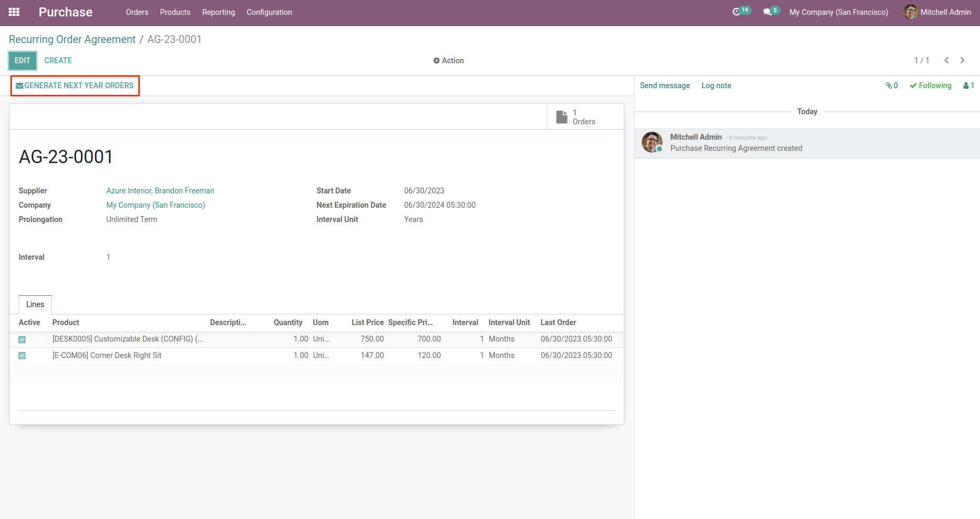Sort by the Last Order column header
Viewport: 980px width, 519px height.
[x=558, y=322]
